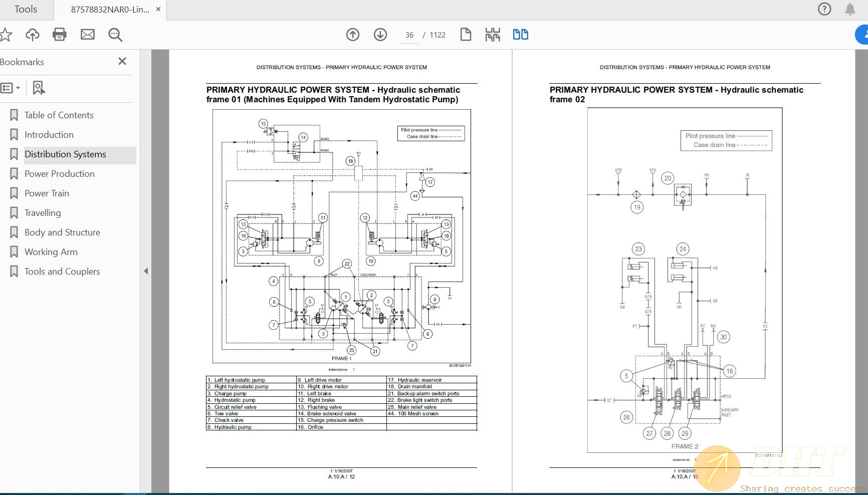Close the Bookmarks panel
868x495 pixels.
point(122,61)
